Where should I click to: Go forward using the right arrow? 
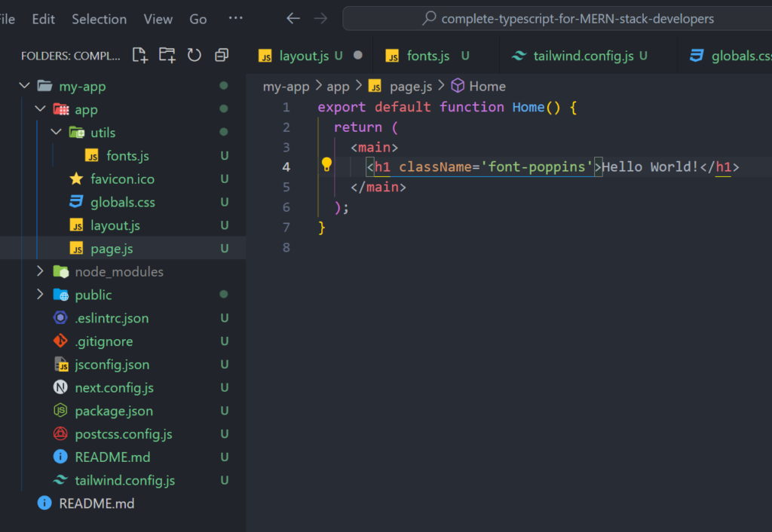[320, 19]
